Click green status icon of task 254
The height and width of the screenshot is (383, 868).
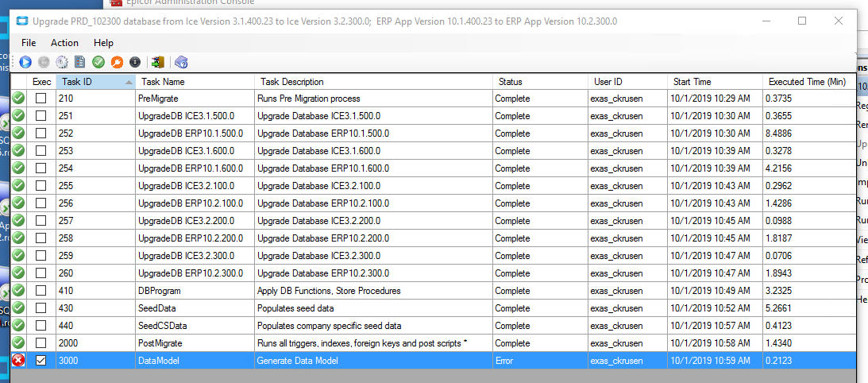coord(19,168)
